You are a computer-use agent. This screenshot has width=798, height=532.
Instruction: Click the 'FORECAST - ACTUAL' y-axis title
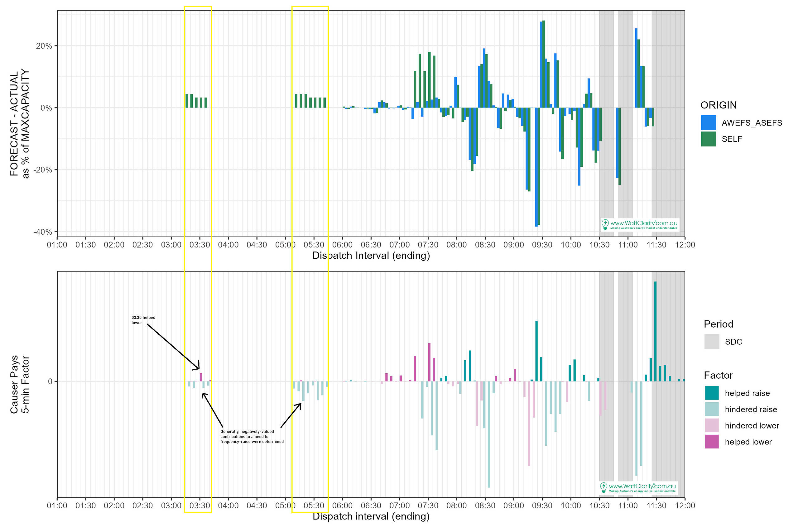tap(20, 124)
